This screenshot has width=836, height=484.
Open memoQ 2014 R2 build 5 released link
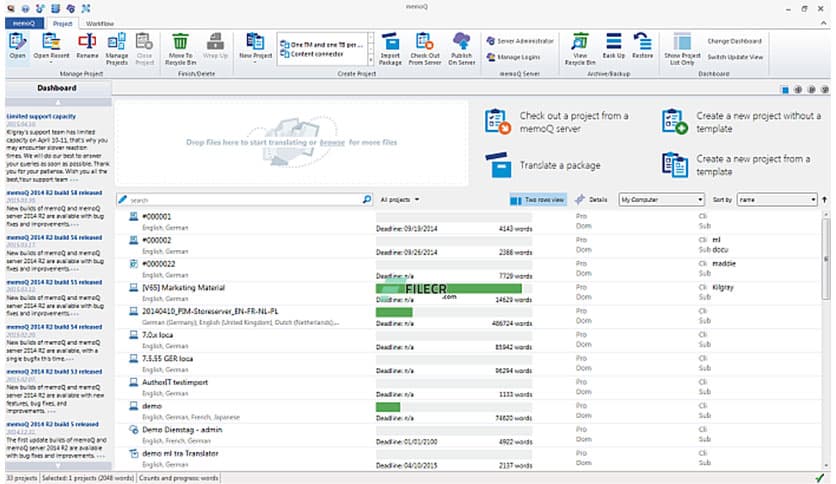[x=52, y=424]
